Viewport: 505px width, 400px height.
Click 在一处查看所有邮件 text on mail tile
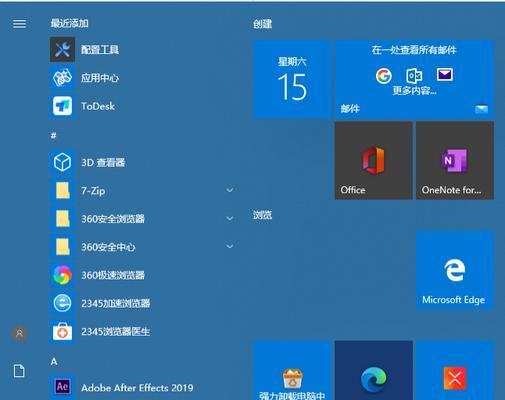point(414,50)
